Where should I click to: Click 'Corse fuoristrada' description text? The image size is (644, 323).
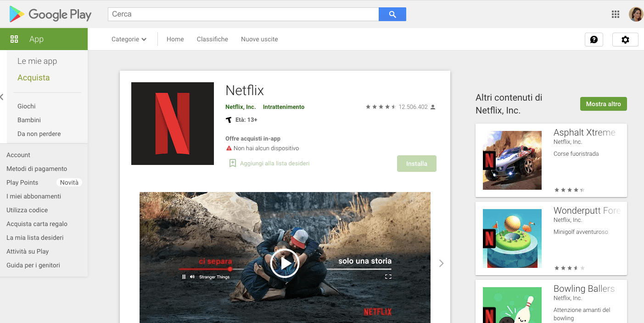tap(576, 154)
